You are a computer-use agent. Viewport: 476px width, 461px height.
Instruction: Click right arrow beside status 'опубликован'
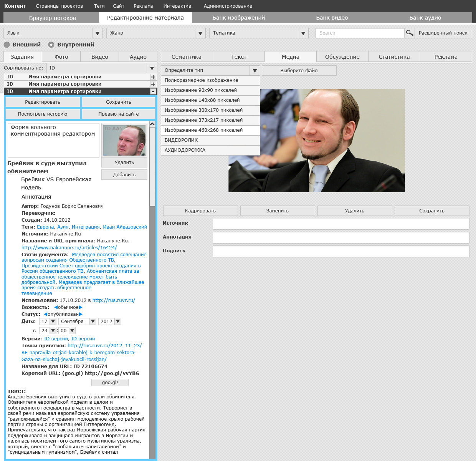81,314
